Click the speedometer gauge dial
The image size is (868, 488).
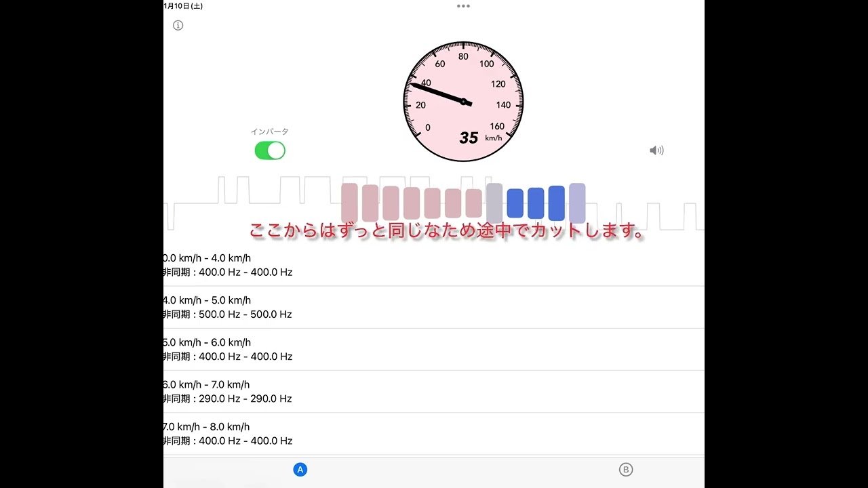coord(463,102)
